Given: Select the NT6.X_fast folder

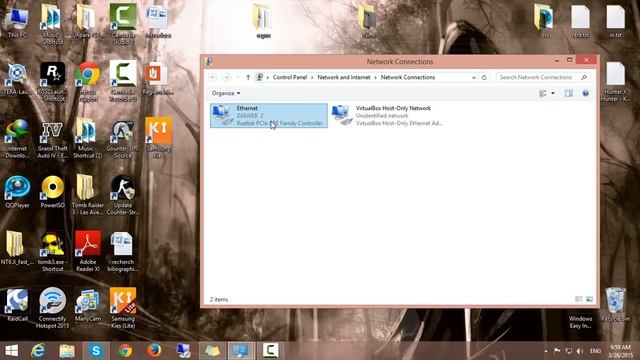Looking at the screenshot, I should 16,248.
